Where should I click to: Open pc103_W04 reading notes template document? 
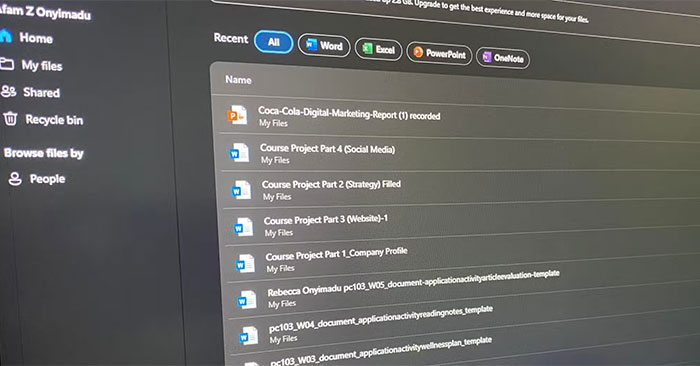tap(381, 320)
